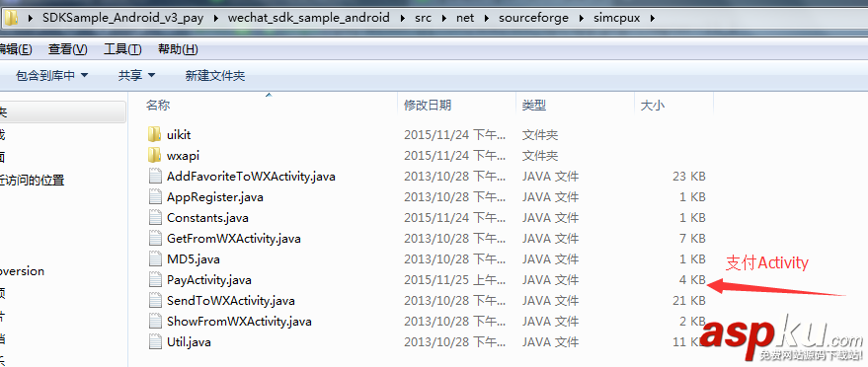
Task: Select Util.java file icon
Action: point(155,341)
